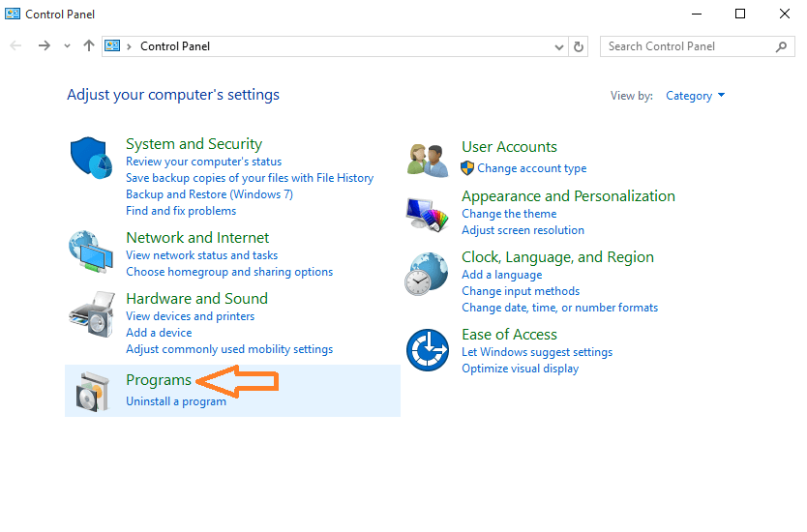Click the Programs disc box icon
Screen dimensions: 807x532
pos(93,392)
